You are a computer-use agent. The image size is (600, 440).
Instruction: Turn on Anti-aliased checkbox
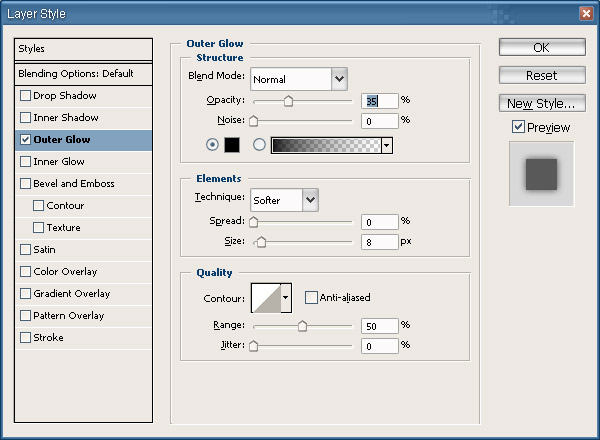(x=311, y=297)
